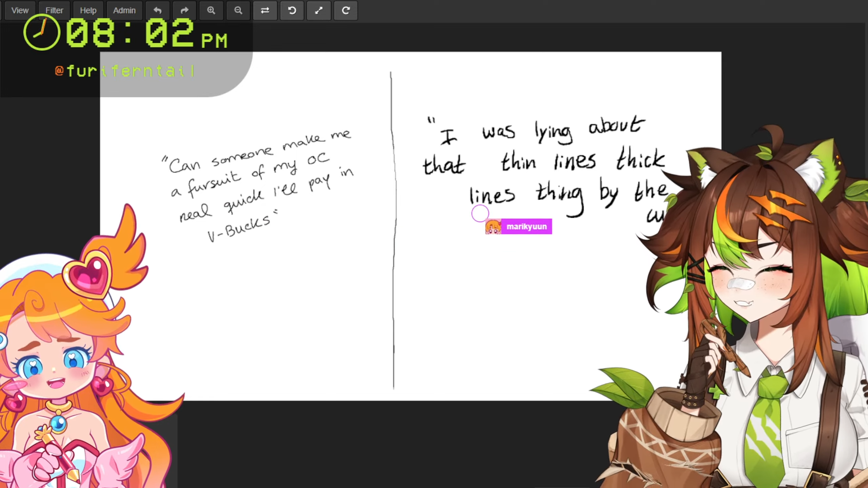Click the @furiferntail handle text
868x488 pixels.
(125, 71)
